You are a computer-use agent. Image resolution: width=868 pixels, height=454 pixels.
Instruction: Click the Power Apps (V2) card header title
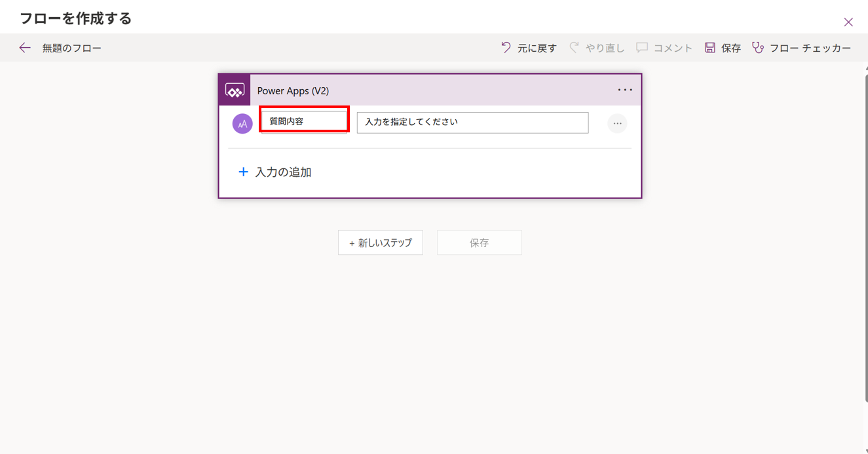pos(293,91)
